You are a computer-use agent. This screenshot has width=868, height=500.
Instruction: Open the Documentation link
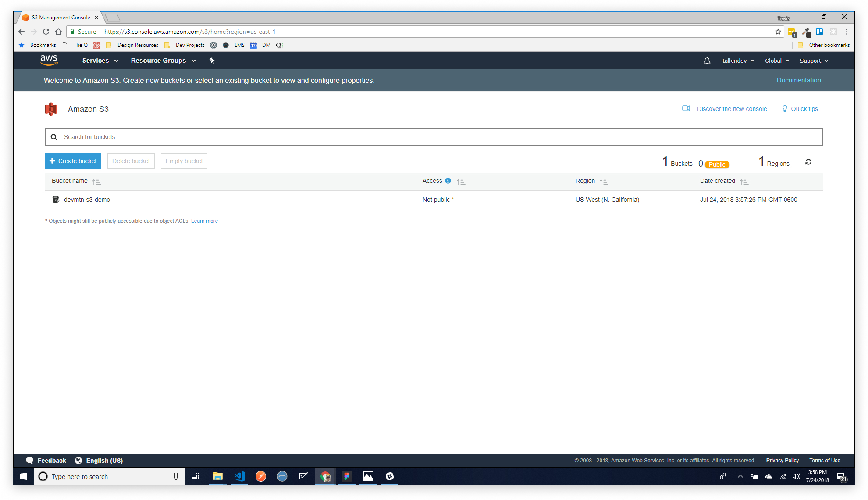pos(798,80)
